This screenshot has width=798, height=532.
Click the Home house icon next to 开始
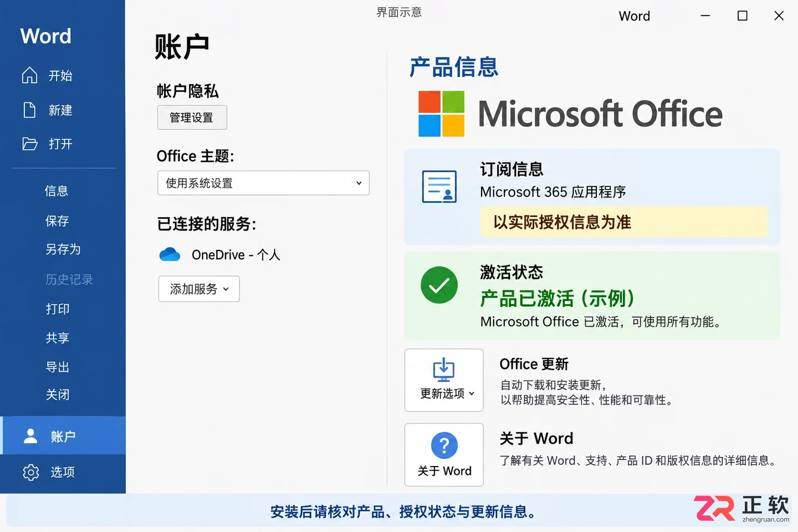pyautogui.click(x=29, y=75)
